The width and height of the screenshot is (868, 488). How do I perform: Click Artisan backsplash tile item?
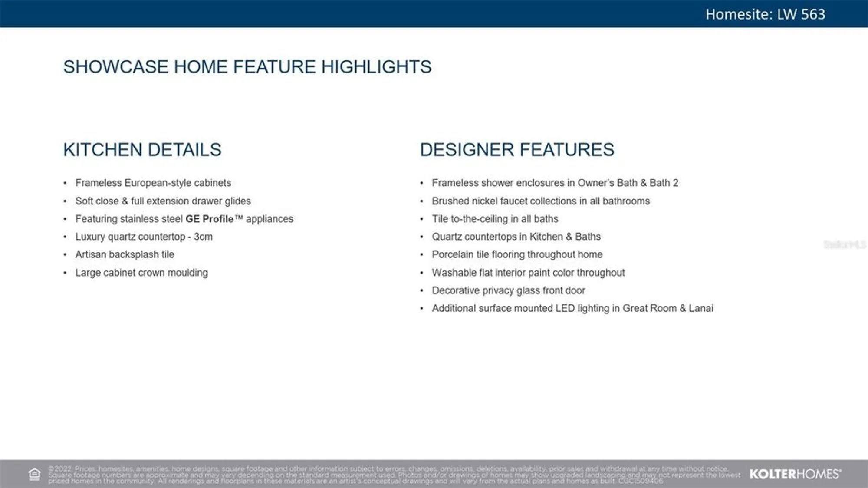(125, 254)
